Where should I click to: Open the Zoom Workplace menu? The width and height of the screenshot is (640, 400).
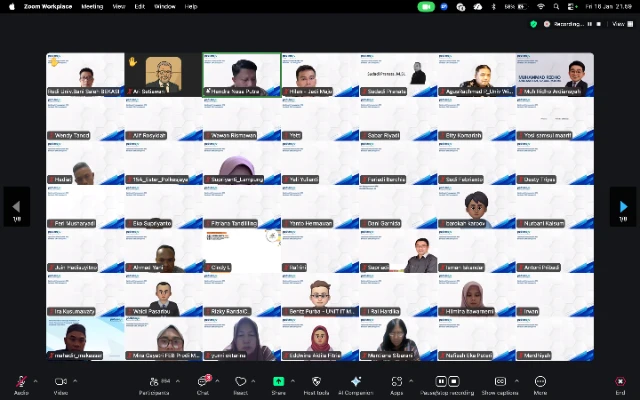[x=48, y=7]
